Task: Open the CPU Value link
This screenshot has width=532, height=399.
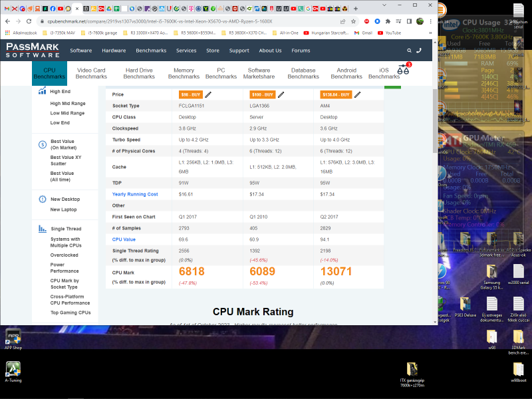Action: coord(124,239)
